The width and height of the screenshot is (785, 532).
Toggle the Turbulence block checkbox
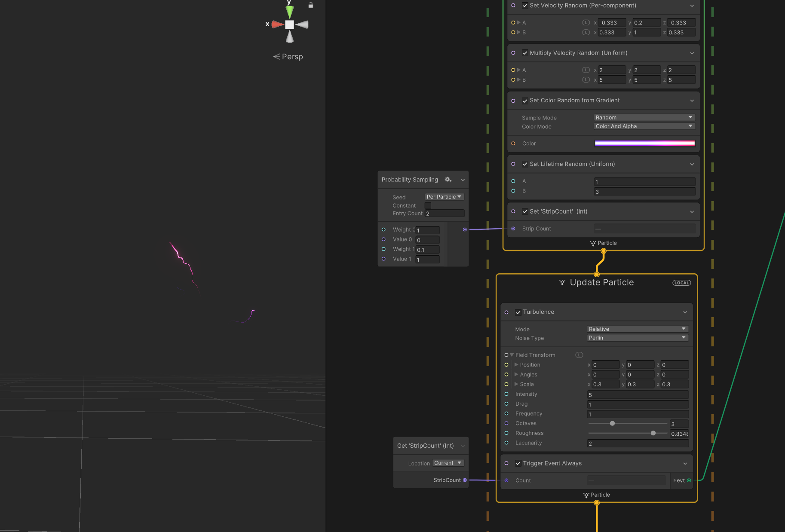tap(518, 312)
